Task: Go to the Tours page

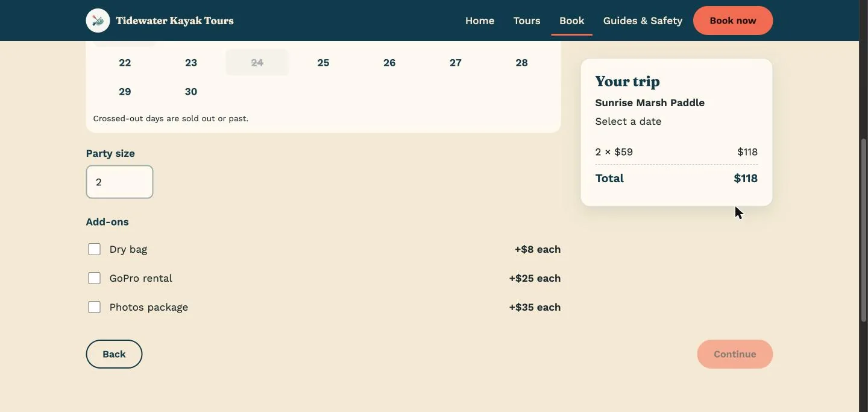Action: click(x=527, y=21)
